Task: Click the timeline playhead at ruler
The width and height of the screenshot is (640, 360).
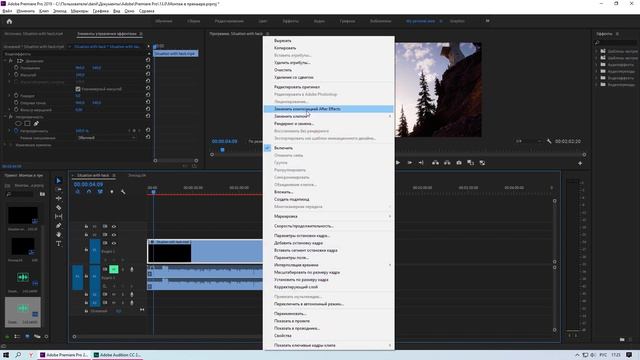Action: point(153,191)
